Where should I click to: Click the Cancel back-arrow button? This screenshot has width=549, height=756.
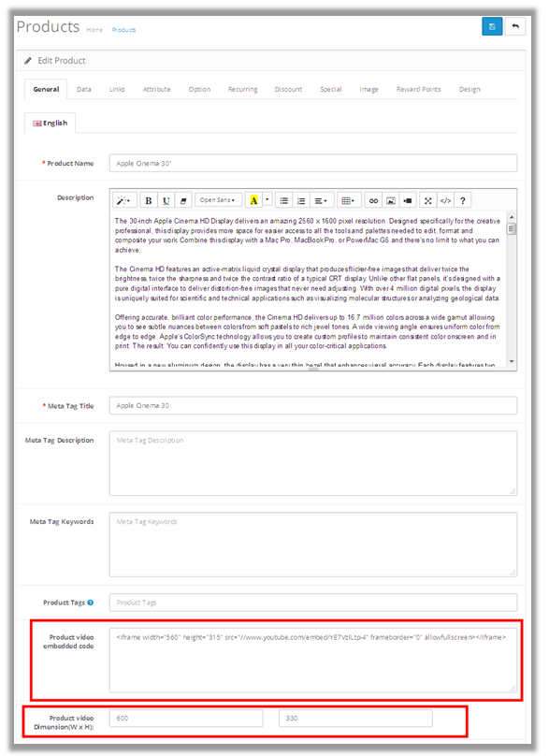pyautogui.click(x=514, y=26)
